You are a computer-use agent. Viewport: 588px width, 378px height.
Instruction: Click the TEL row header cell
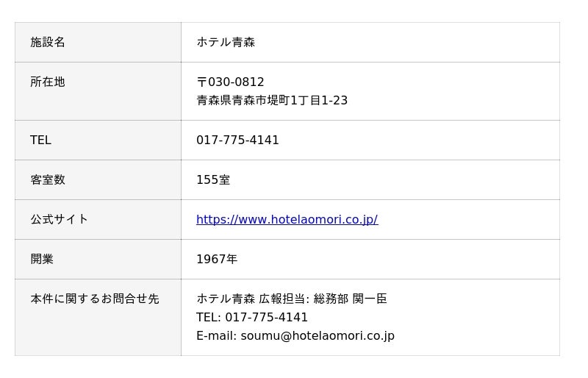(x=40, y=140)
